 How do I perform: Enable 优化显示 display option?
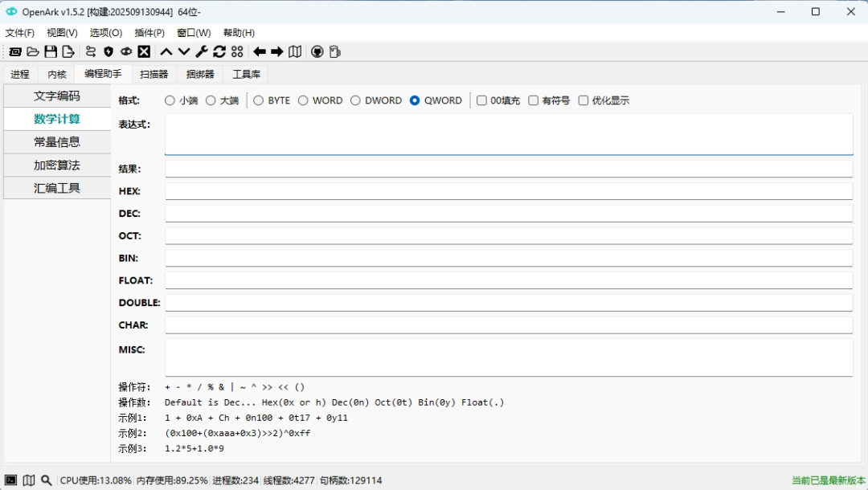(x=585, y=100)
